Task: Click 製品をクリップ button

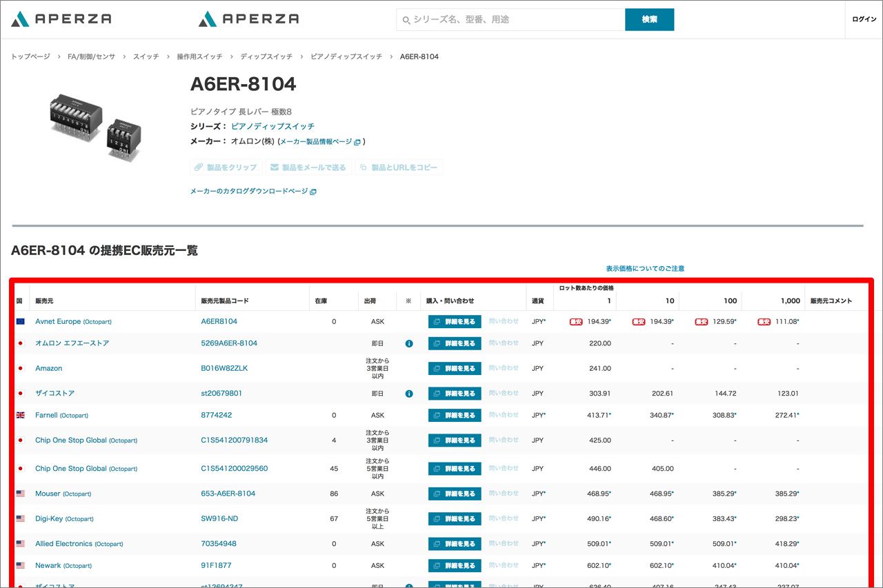Action: pos(226,167)
